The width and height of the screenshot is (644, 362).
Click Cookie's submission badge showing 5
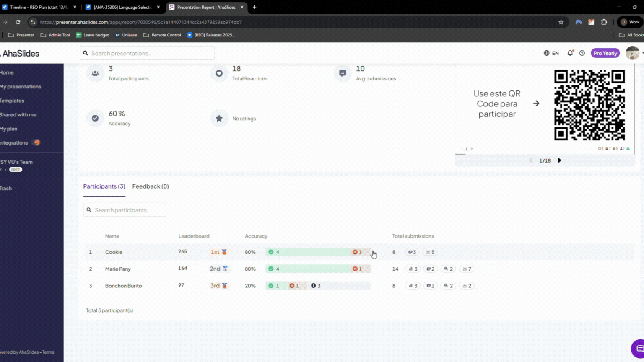(x=430, y=252)
